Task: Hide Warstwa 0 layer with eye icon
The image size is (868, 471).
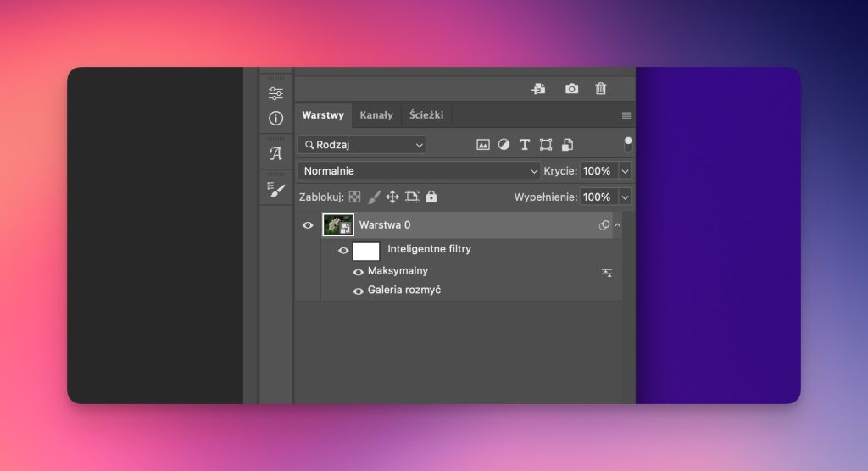Action: 308,225
